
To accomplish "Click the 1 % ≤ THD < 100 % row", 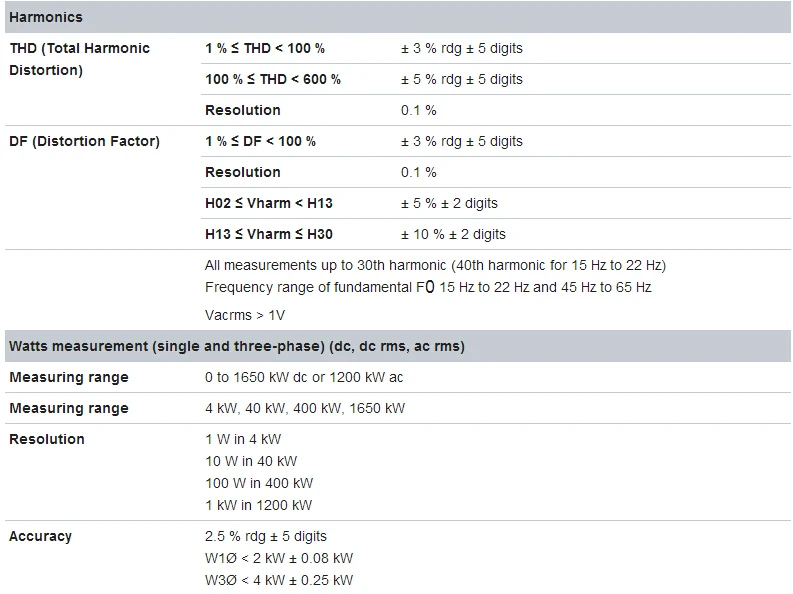I will click(x=496, y=49).
